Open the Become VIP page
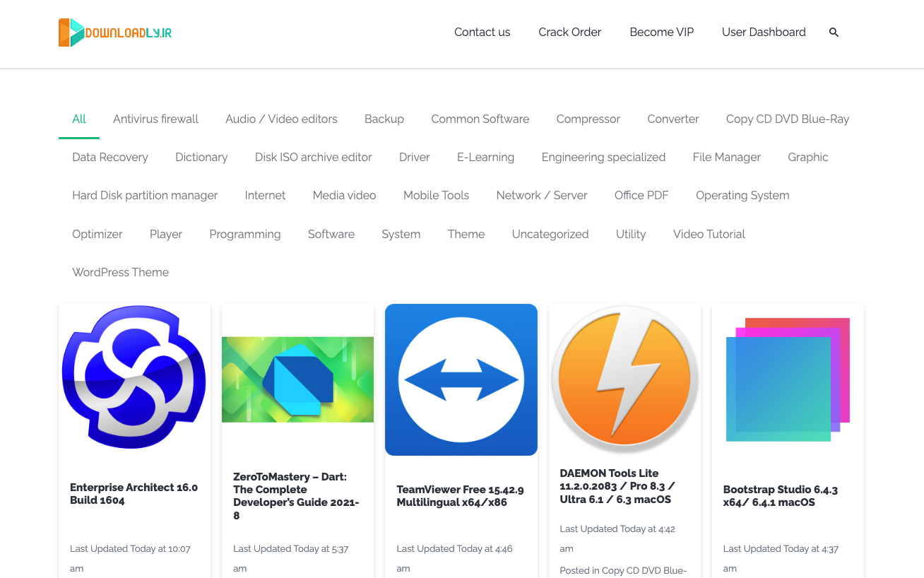 coord(662,33)
